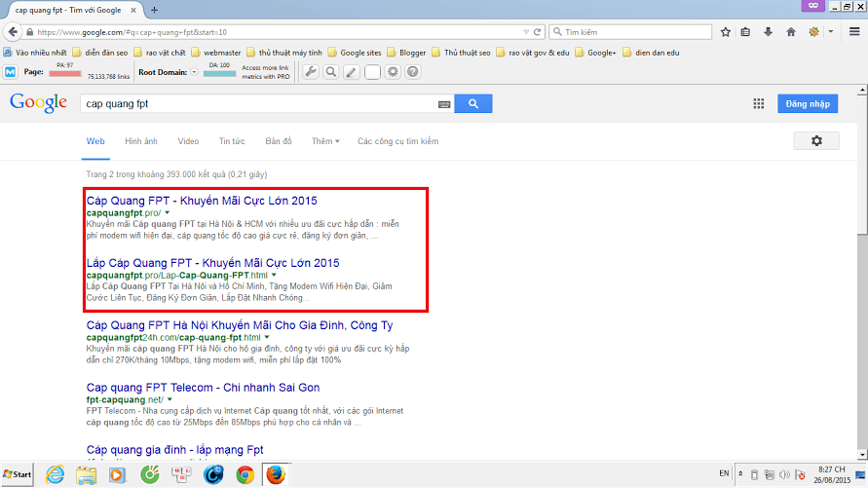The height and width of the screenshot is (488, 868).
Task: Open Cáp Quang FPT Hà Nội result
Action: point(240,325)
